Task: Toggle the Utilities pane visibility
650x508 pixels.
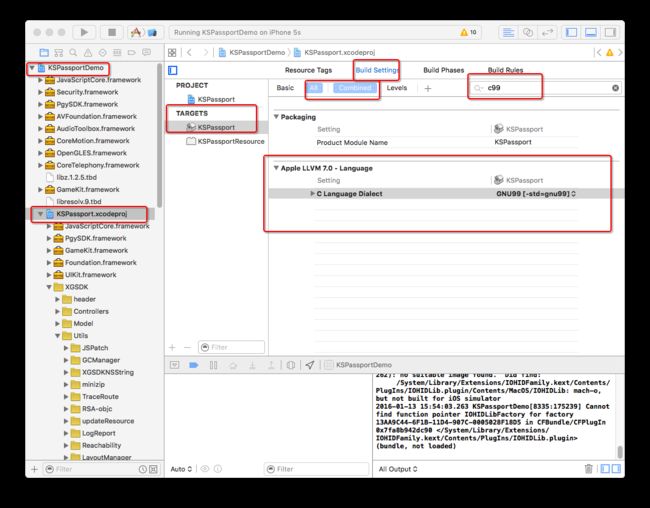Action: pos(610,32)
